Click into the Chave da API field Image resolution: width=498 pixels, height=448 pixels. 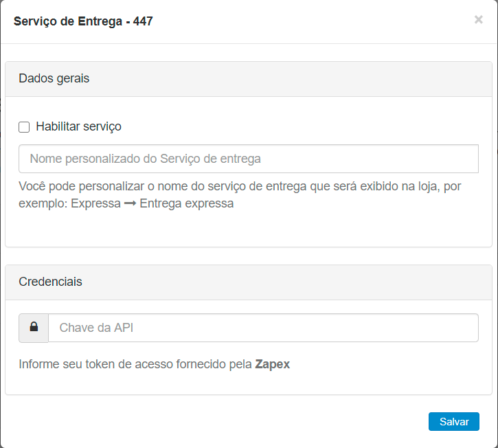(262, 328)
